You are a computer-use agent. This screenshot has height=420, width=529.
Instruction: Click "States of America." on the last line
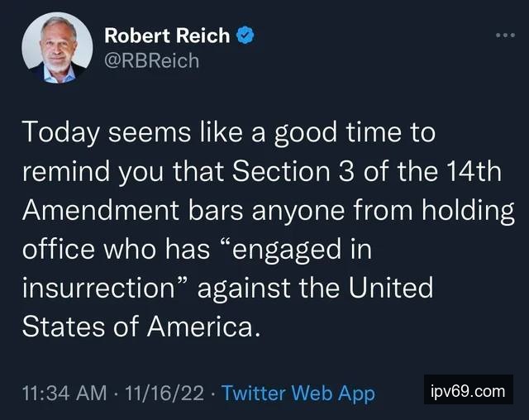coord(140,327)
